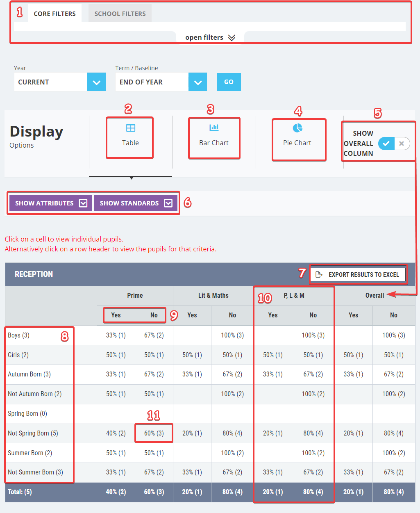Open the Term / Baseline dropdown arrow

(x=198, y=82)
